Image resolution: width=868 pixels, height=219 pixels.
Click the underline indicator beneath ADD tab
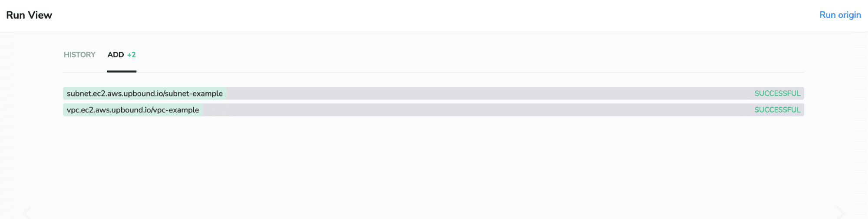click(122, 71)
